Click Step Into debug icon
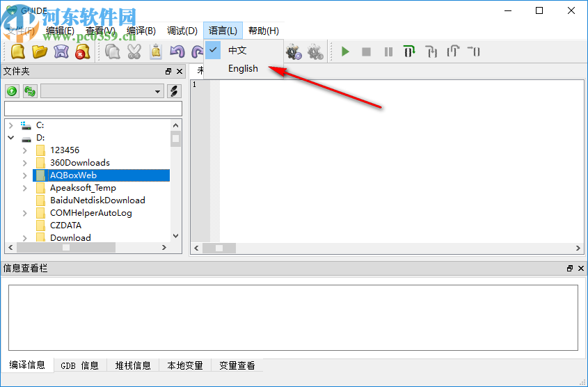588x387 pixels. pos(431,52)
